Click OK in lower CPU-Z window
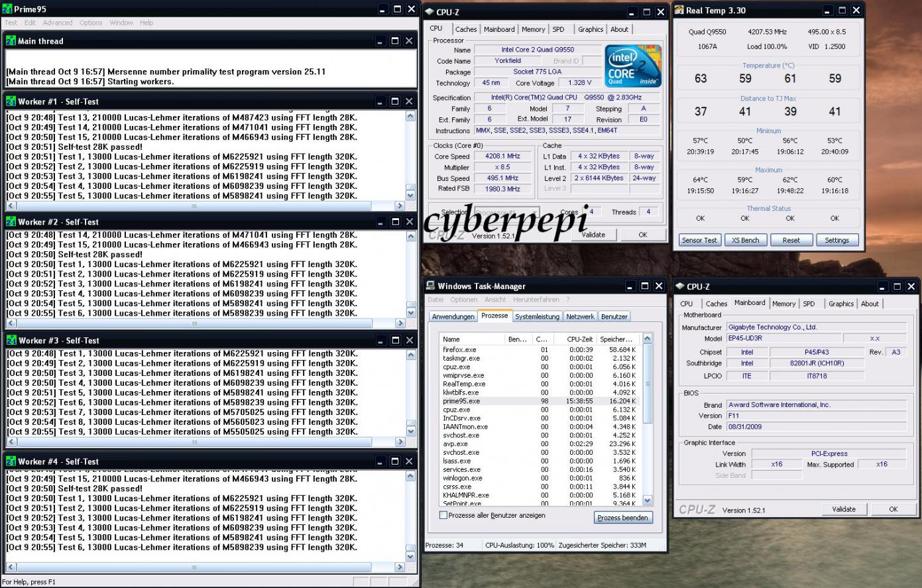This screenshot has width=922, height=588. pos(893,509)
